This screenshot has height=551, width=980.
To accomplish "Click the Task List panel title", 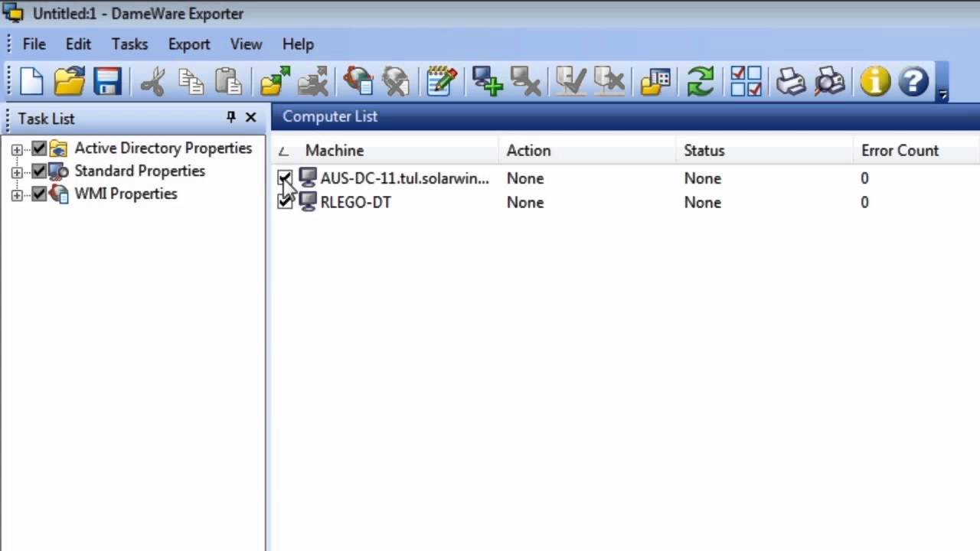I will (47, 119).
